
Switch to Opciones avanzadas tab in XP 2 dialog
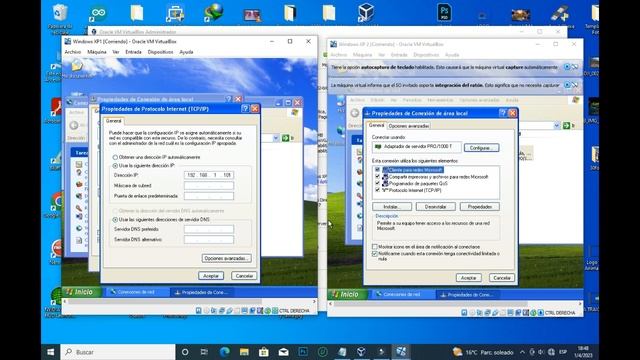(x=409, y=126)
